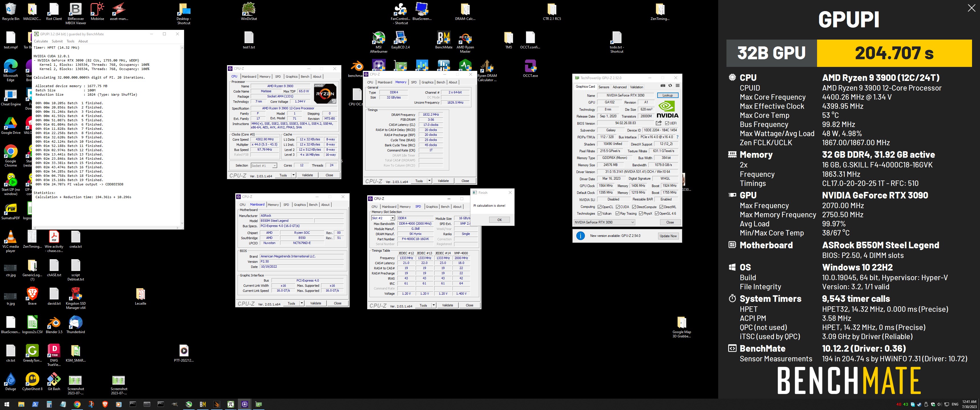980x410 pixels.
Task: Open Windows Start button
Action: (7, 404)
